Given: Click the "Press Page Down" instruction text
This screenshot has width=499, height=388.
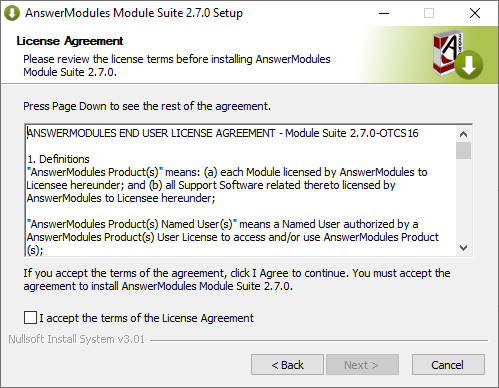Looking at the screenshot, I should [x=147, y=106].
